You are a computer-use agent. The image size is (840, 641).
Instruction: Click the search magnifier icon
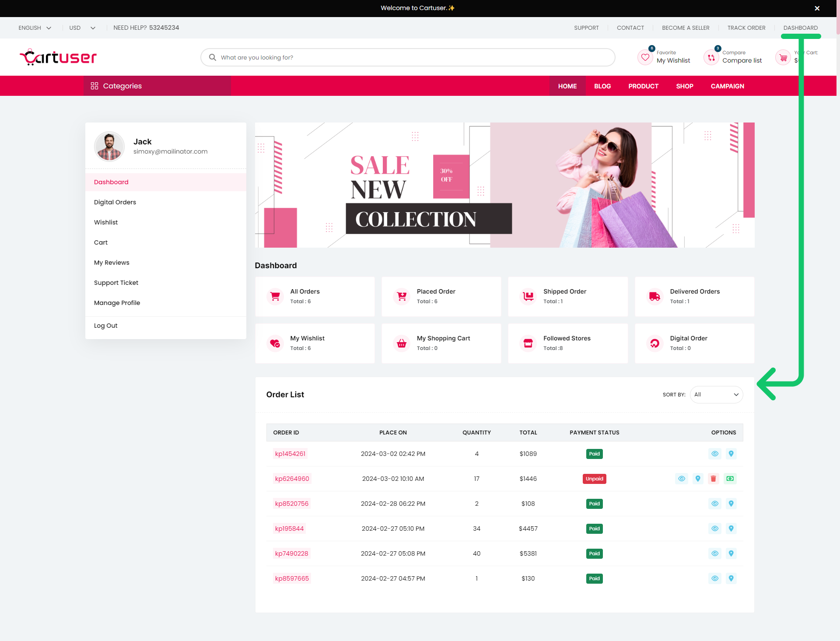click(213, 57)
